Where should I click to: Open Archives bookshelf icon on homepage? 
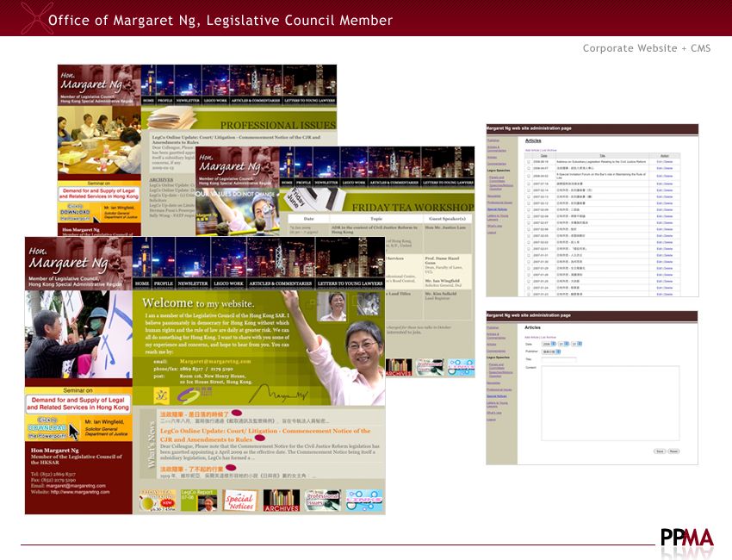[282, 501]
